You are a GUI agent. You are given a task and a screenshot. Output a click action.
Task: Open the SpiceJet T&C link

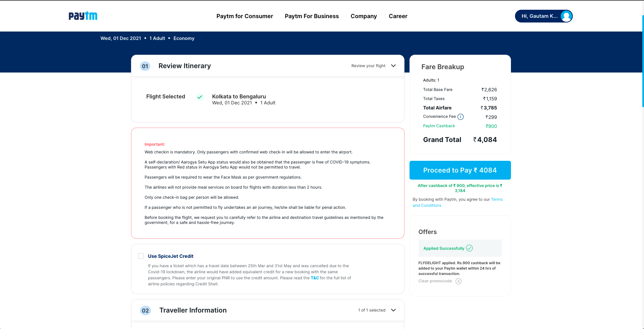point(314,278)
